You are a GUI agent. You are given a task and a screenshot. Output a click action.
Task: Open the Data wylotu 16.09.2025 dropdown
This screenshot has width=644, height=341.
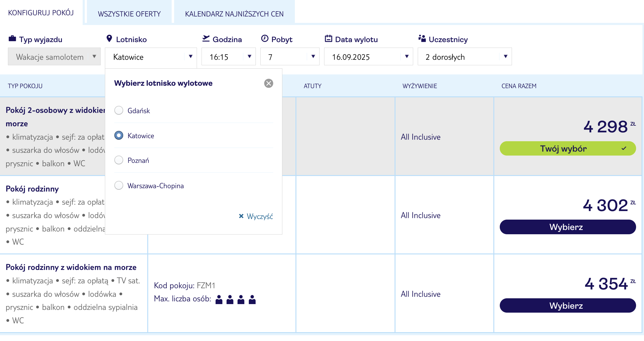point(369,56)
